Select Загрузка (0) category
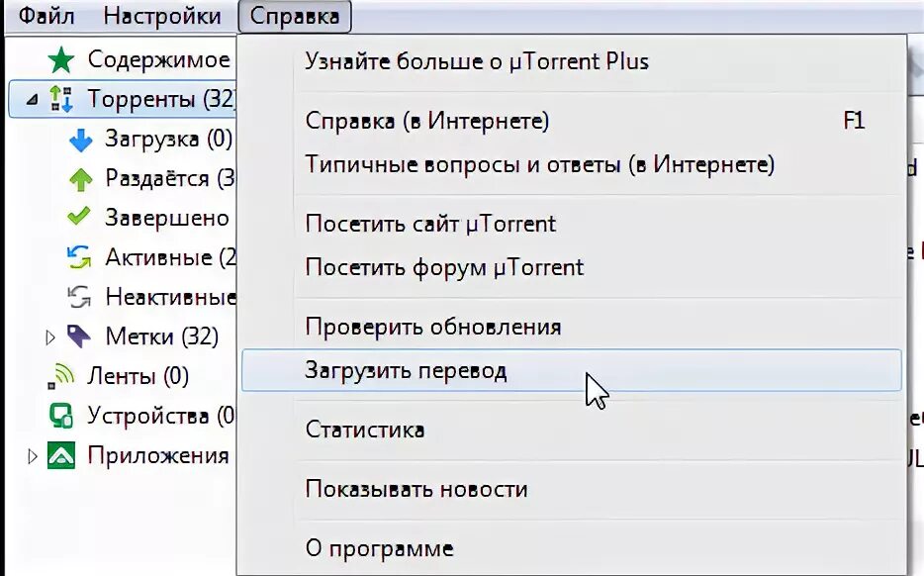Screen dimensions: 924x576 pos(168,140)
